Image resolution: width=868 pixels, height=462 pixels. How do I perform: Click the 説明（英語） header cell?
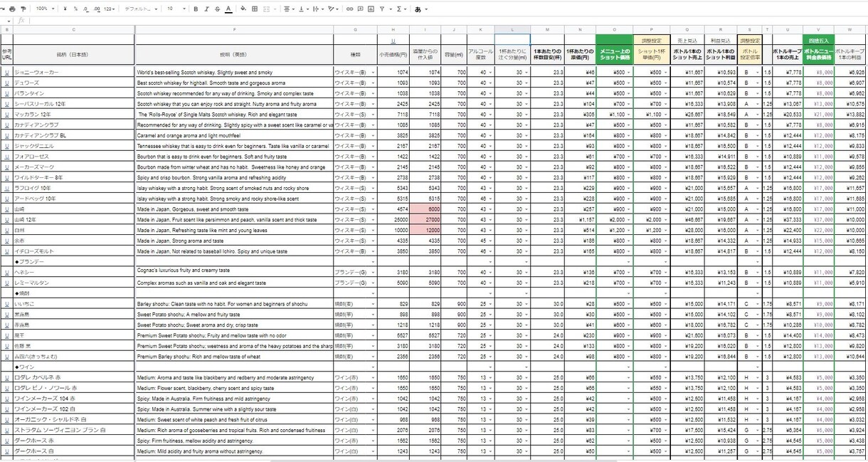point(234,55)
